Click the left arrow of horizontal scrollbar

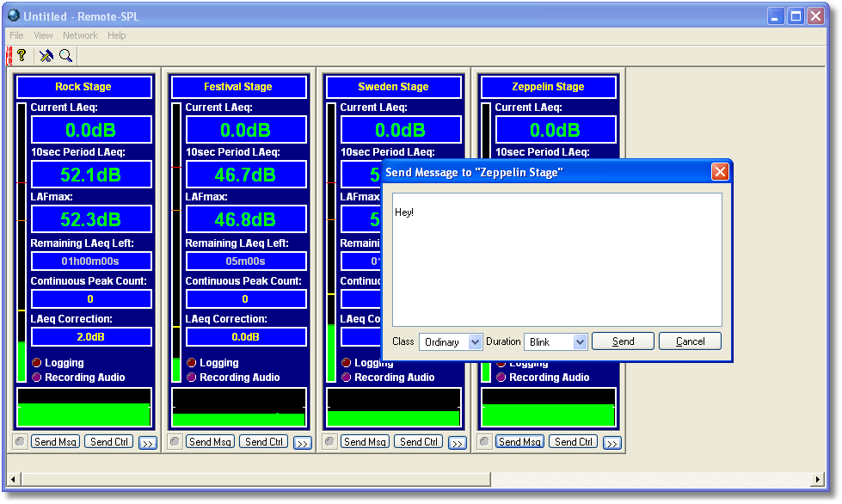[x=14, y=479]
